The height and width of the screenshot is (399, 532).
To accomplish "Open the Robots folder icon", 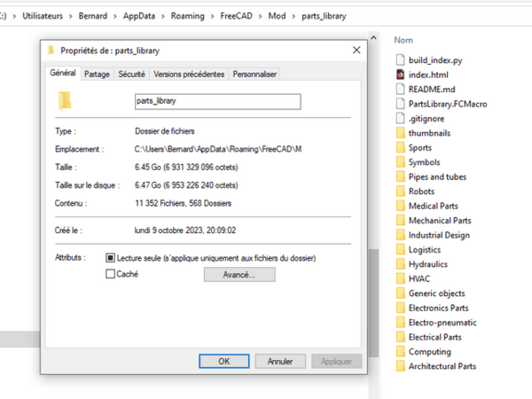I will 400,192.
